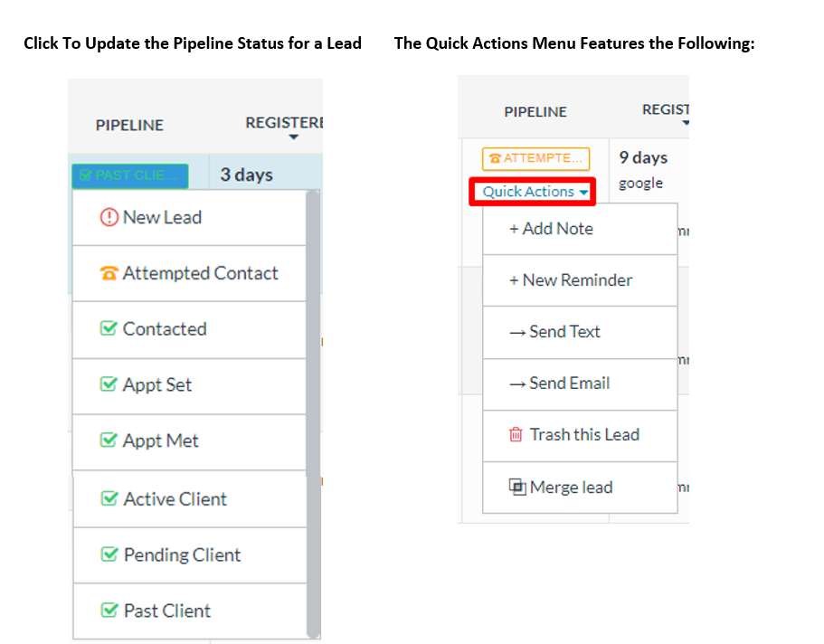Click the green check icon beside Appt Met
The width and height of the screenshot is (824, 644).
coord(109,440)
